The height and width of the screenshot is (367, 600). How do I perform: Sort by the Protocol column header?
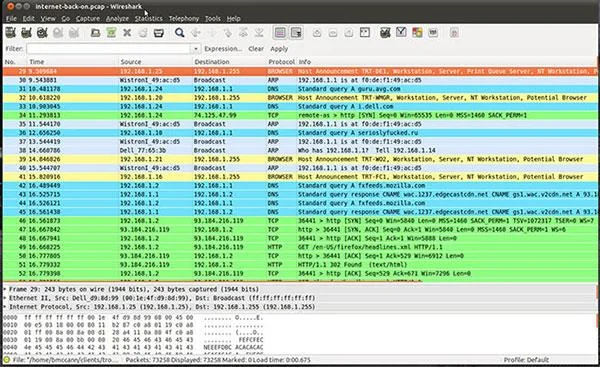pos(281,62)
